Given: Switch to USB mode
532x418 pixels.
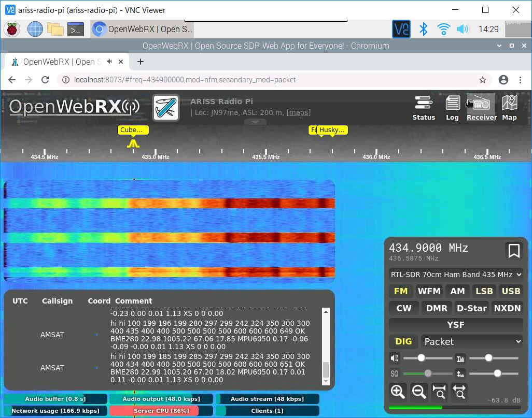Looking at the screenshot, I should pos(511,291).
